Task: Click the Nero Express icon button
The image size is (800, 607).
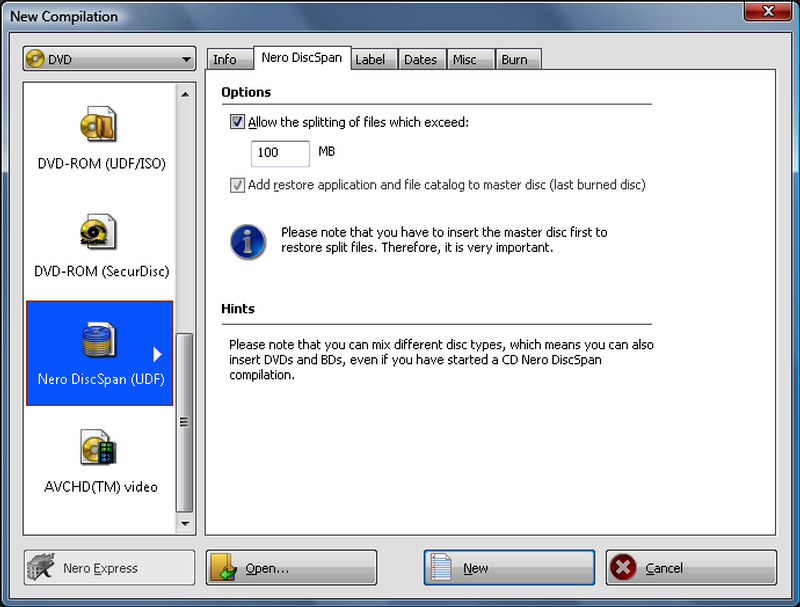Action: [40, 568]
